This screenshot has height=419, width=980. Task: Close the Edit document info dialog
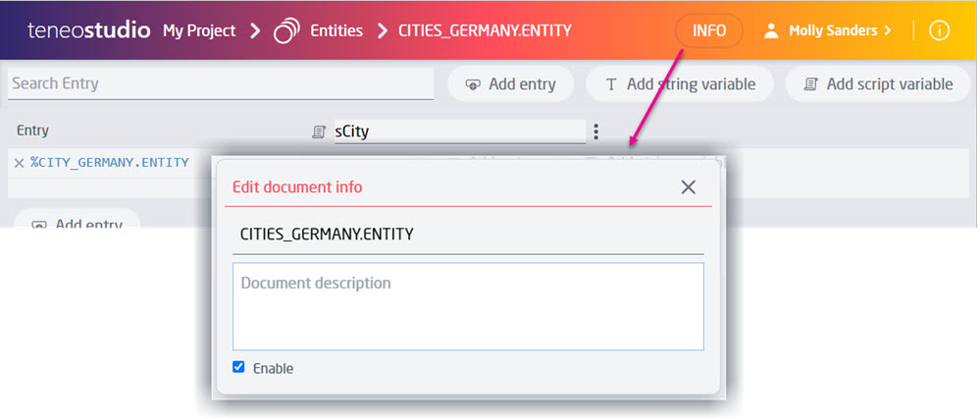click(688, 187)
